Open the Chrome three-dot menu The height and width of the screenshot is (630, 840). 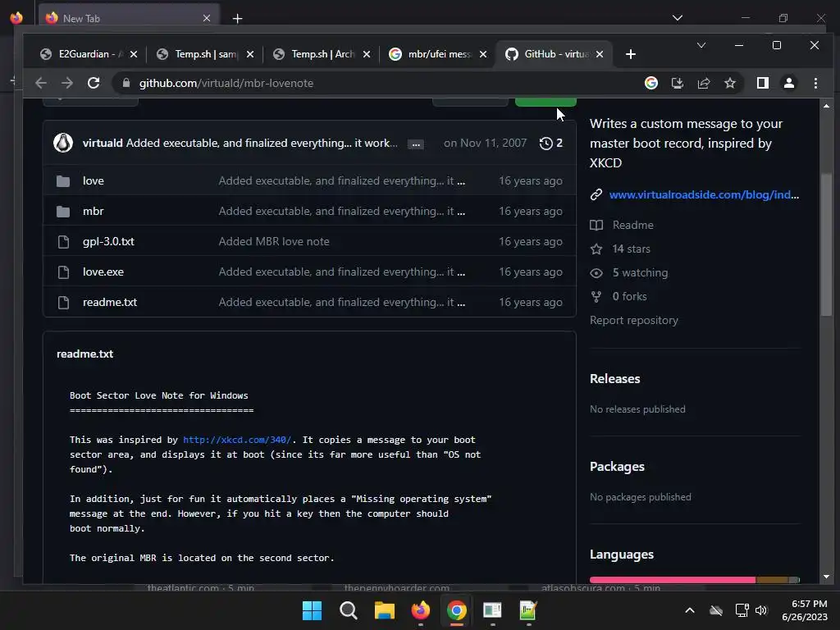click(x=815, y=83)
